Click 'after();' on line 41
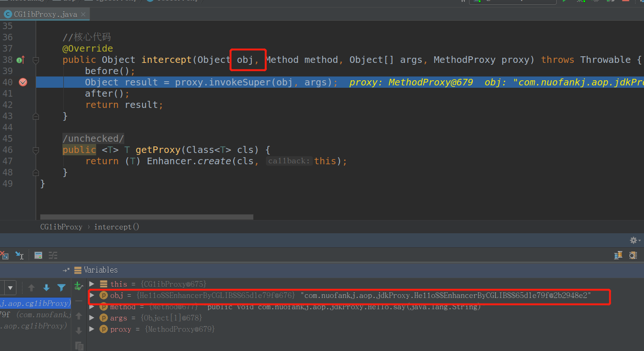 [107, 93]
